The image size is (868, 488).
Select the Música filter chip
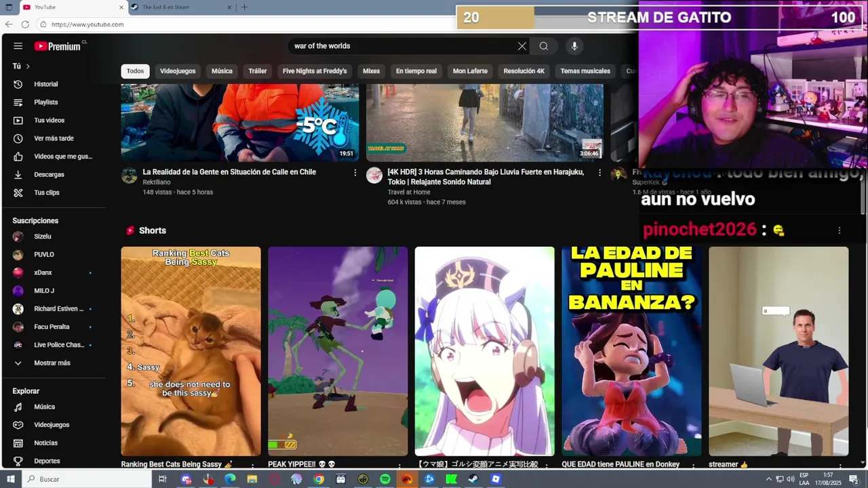(x=222, y=71)
